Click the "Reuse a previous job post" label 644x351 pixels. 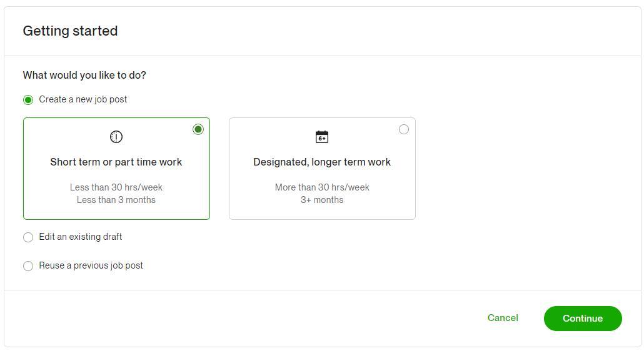tap(91, 265)
